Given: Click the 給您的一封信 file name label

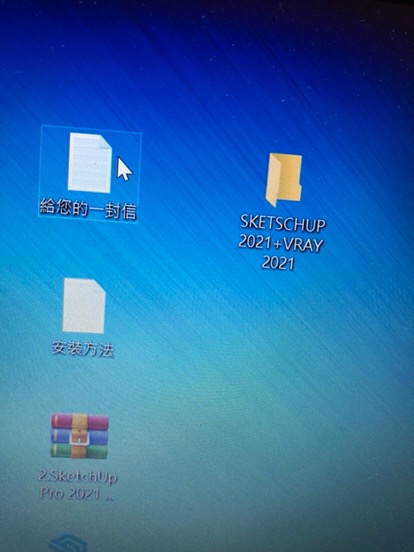Looking at the screenshot, I should 88,209.
